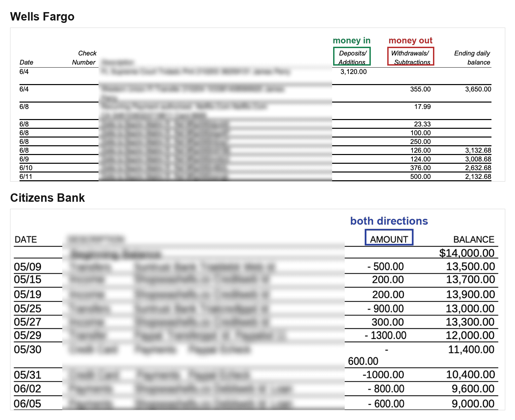Click the - 600.00 amount on 06/05
Viewport: 515px width, 420px height.
click(x=386, y=404)
